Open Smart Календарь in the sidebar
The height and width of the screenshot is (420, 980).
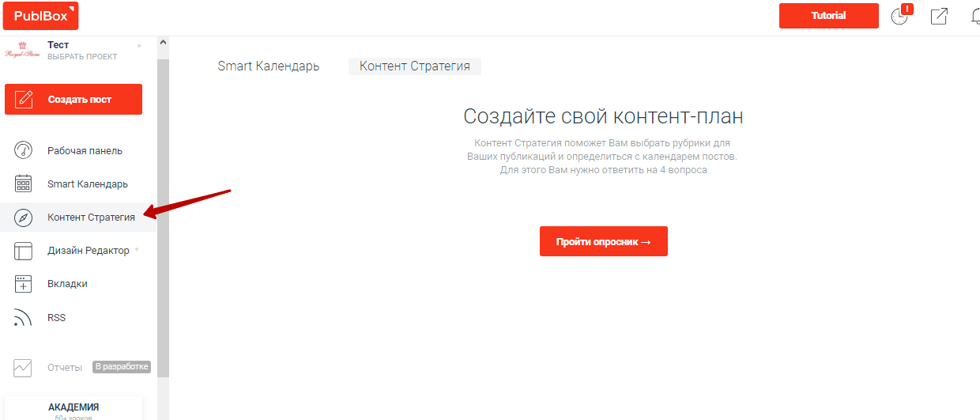[x=87, y=184]
